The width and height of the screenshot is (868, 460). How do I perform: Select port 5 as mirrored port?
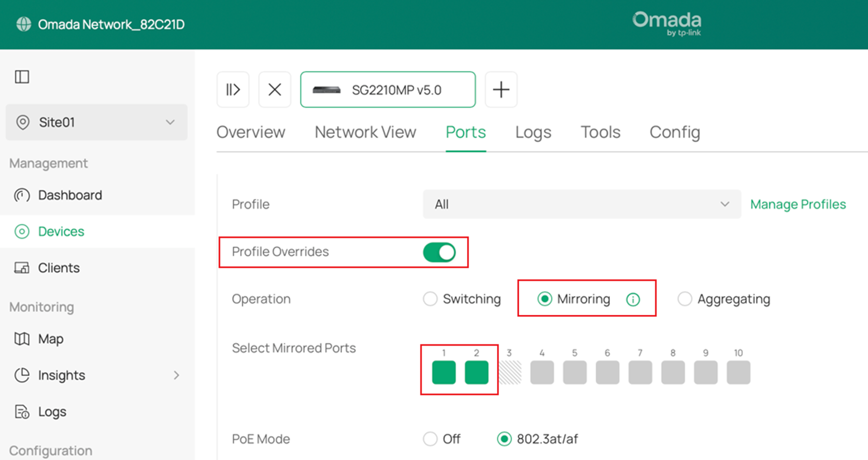575,372
